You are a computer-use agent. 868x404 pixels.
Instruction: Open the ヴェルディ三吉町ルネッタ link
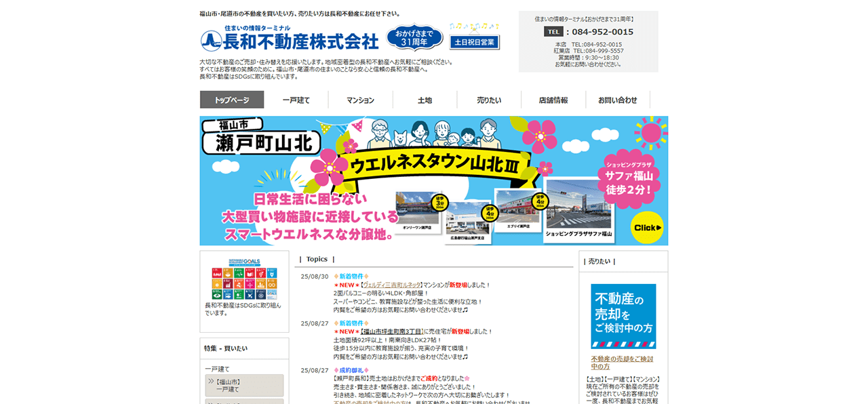click(x=391, y=285)
